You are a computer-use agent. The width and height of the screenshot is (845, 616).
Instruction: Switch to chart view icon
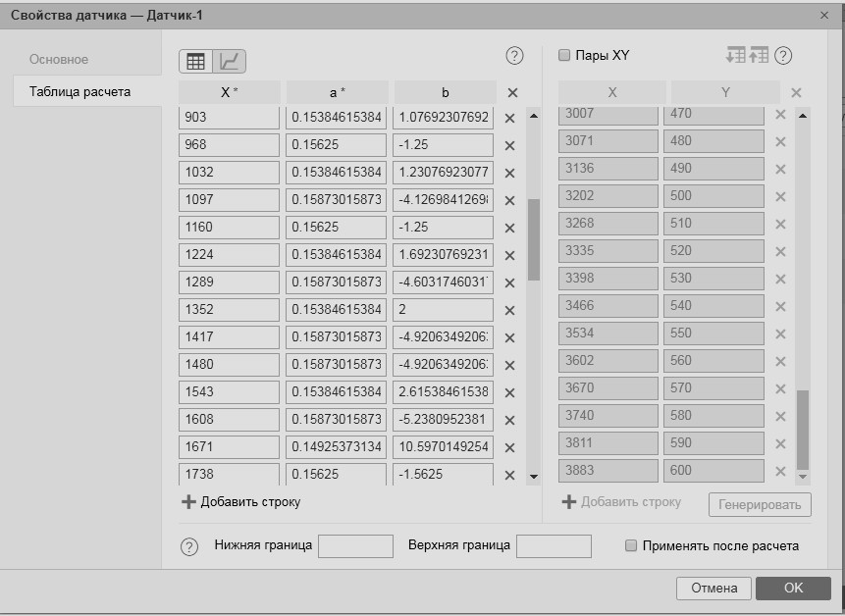point(230,61)
